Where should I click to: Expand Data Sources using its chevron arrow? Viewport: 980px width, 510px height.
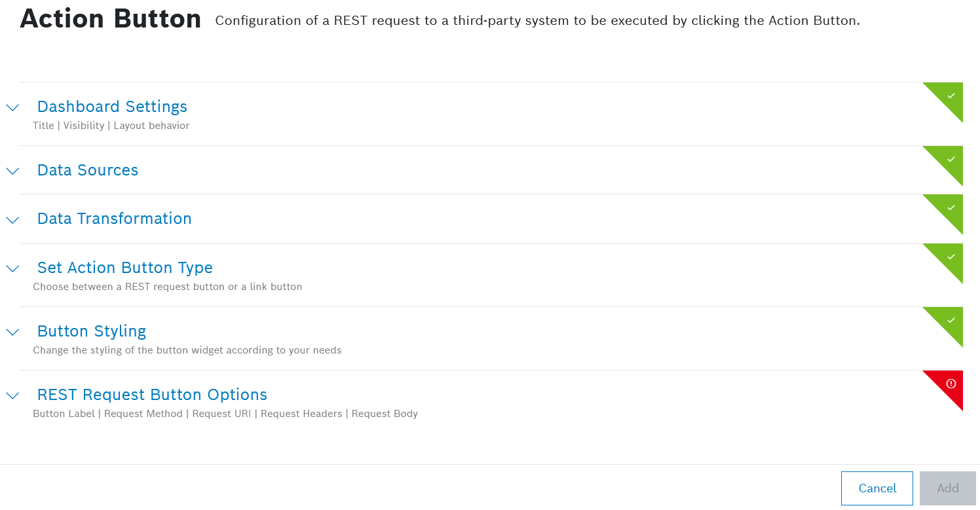12,171
